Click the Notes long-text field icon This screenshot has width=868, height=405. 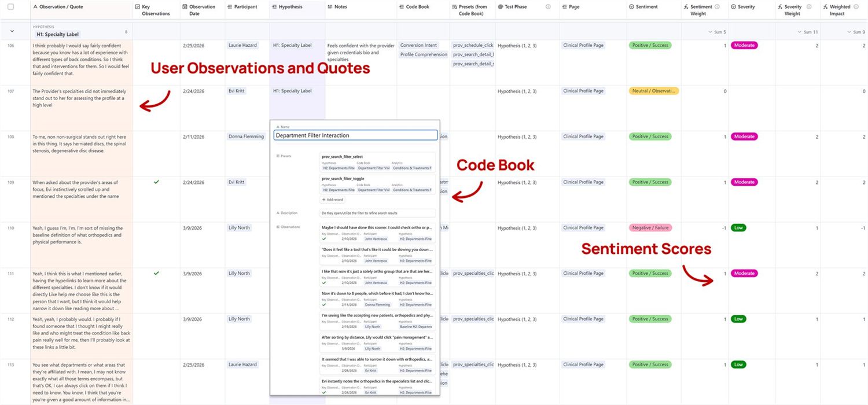pyautogui.click(x=329, y=7)
